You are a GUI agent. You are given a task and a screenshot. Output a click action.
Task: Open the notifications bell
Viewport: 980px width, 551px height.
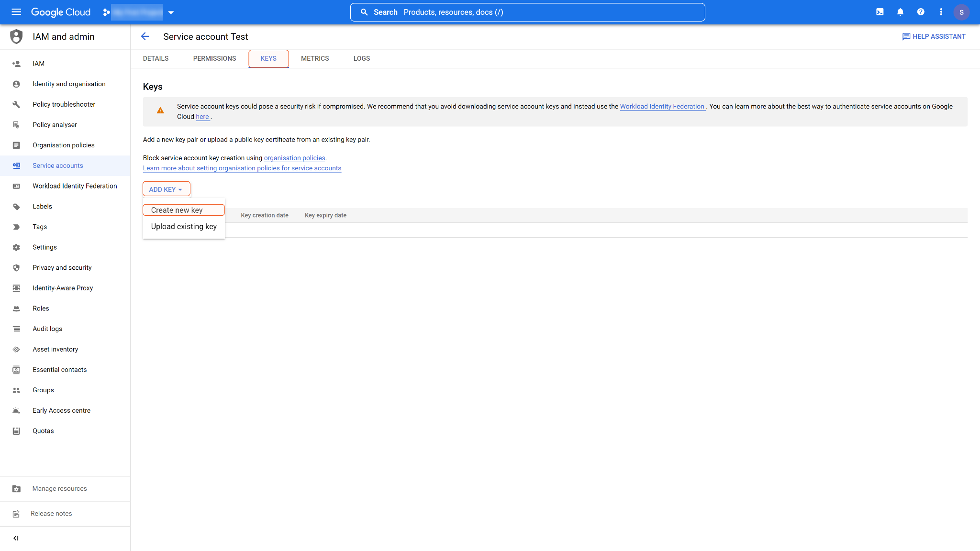point(900,12)
